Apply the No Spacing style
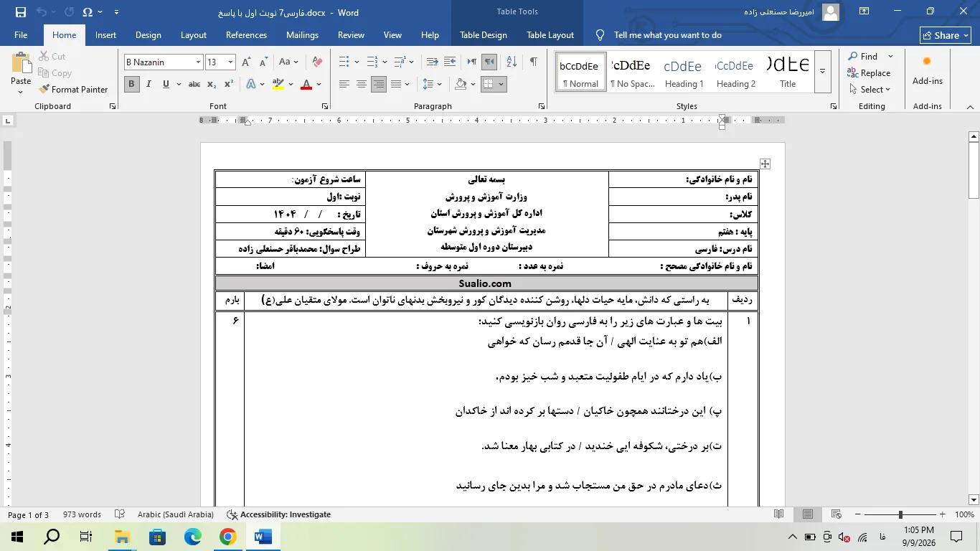The image size is (980, 551). click(x=632, y=71)
